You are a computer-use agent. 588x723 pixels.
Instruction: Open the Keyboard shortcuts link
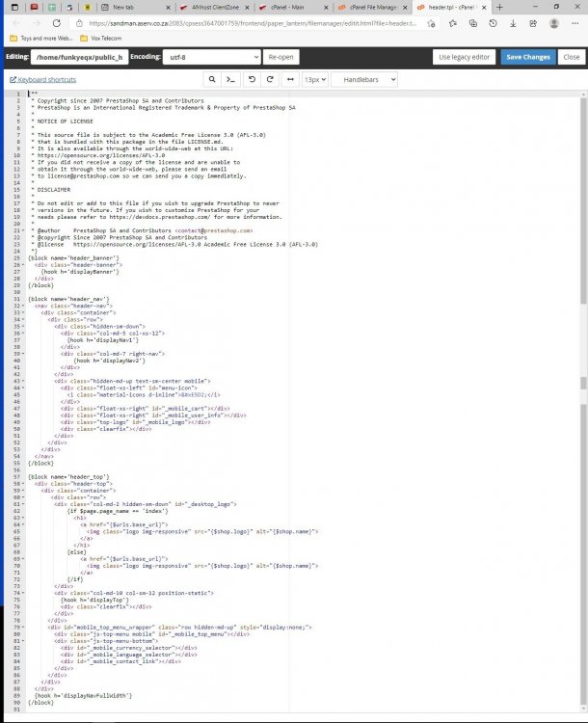[x=42, y=79]
